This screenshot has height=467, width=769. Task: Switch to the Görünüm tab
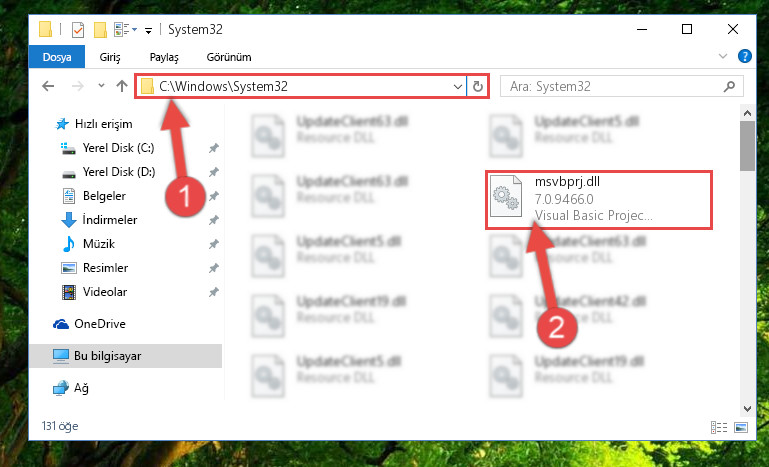click(229, 57)
